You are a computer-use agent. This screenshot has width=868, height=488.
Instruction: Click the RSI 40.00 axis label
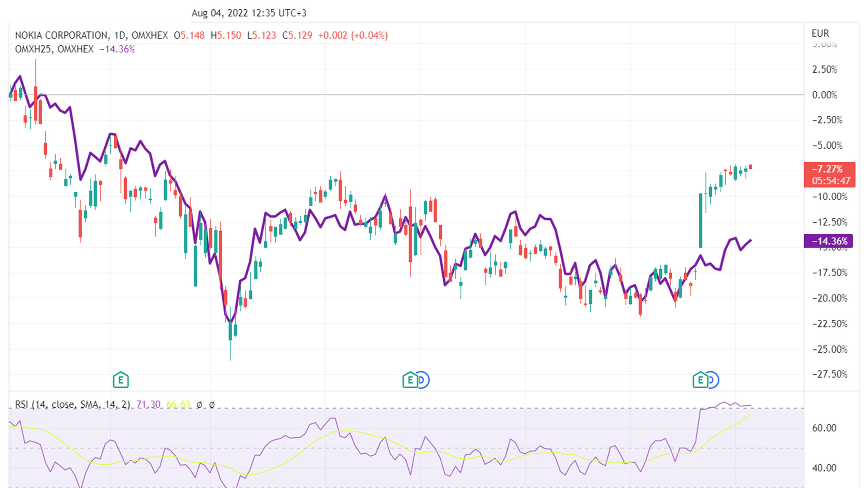coord(824,468)
